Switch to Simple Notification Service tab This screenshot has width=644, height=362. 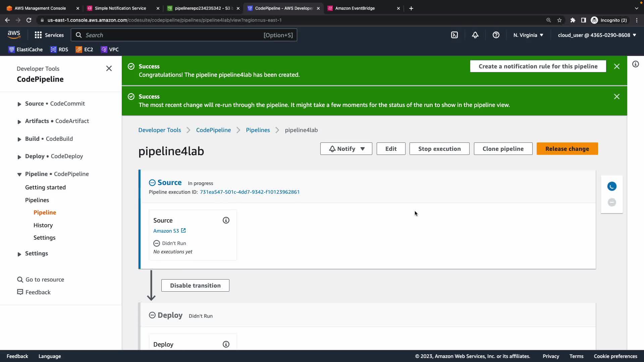pos(120,8)
